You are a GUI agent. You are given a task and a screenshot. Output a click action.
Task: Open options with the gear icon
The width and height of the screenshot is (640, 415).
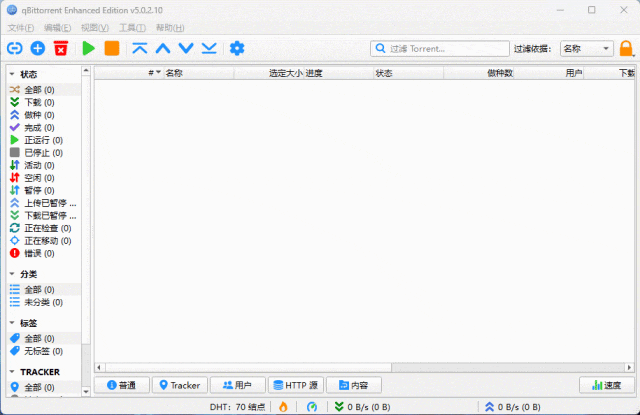(x=237, y=49)
